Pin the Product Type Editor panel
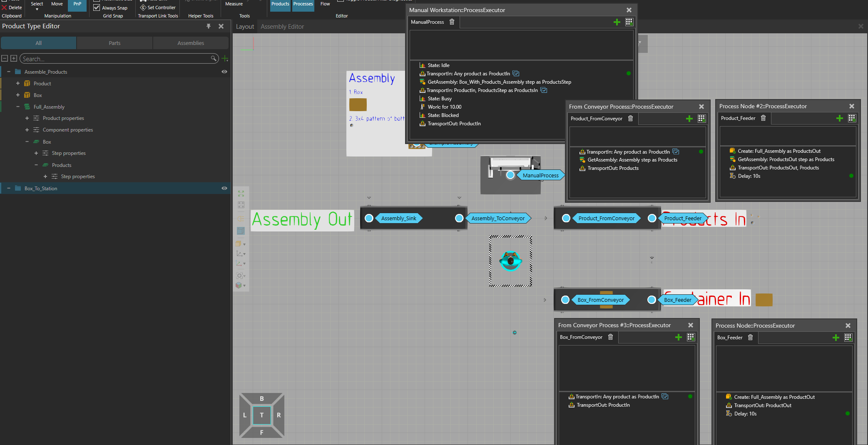This screenshot has width=868, height=445. click(209, 26)
